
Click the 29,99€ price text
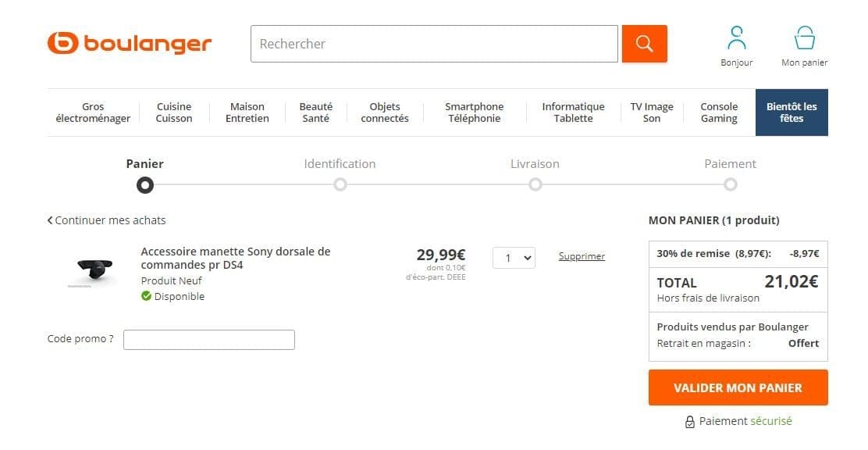tap(441, 255)
